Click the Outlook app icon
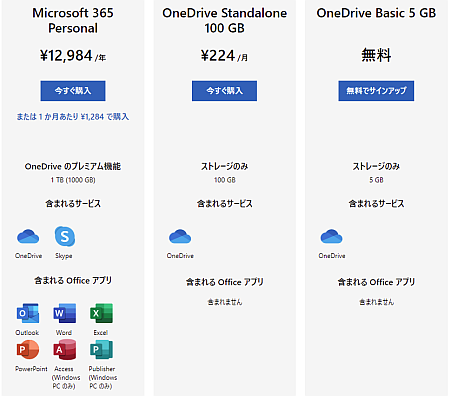Viewport: 450px width, 396px height. [x=28, y=313]
